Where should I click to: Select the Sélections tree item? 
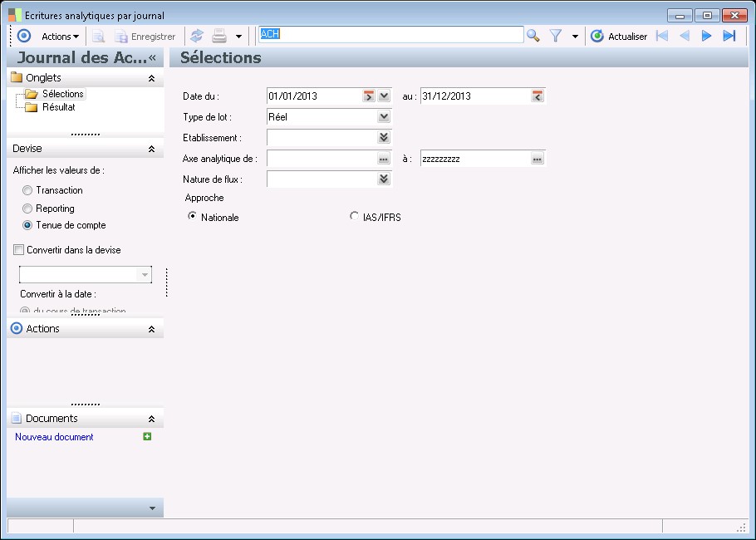click(62, 94)
